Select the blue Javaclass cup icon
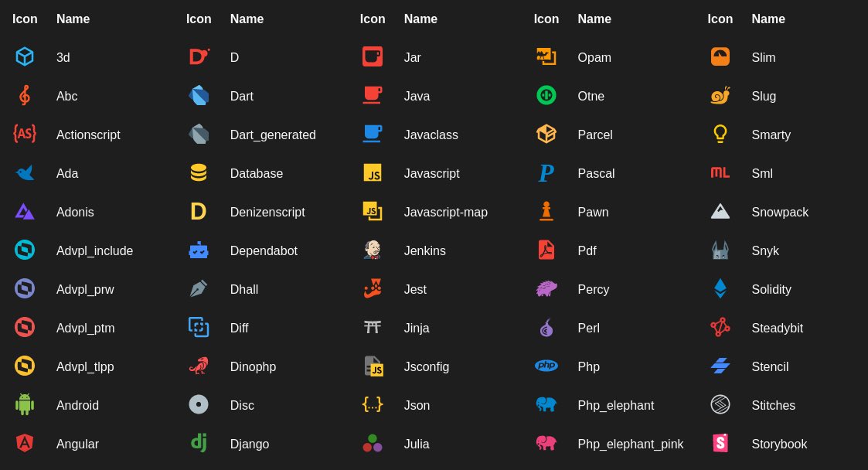The width and height of the screenshot is (868, 470). [x=373, y=134]
